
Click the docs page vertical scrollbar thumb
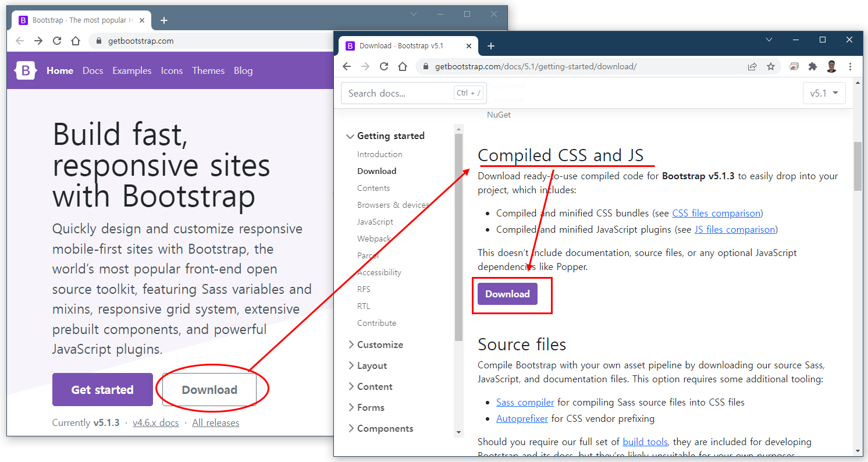(x=858, y=166)
